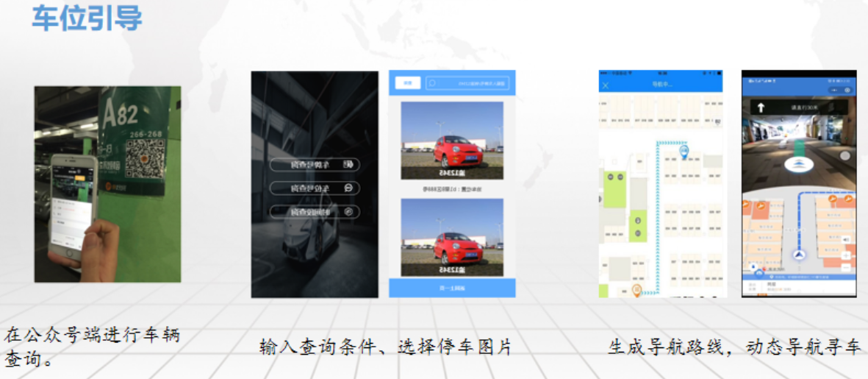Tap the grey round button in street view
Image resolution: width=868 pixels, height=379 pixels.
pyautogui.click(x=844, y=156)
